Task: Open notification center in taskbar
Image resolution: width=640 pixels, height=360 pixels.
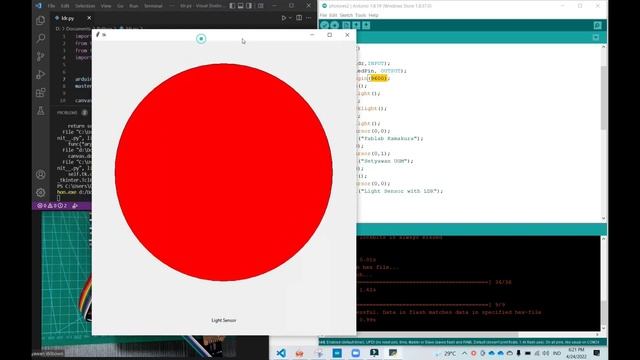Action: point(596,353)
